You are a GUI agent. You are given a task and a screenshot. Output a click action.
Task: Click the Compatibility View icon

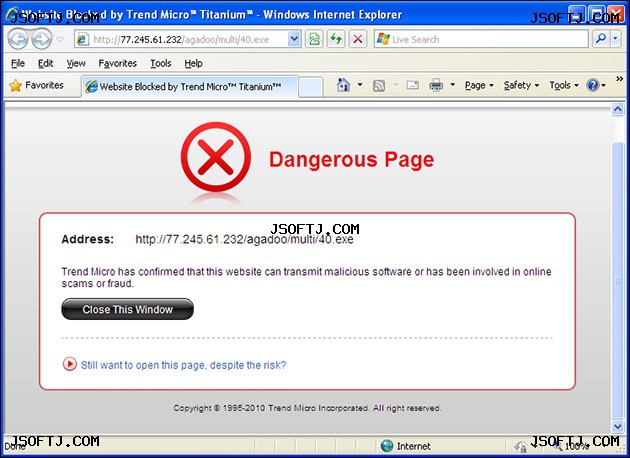(315, 39)
